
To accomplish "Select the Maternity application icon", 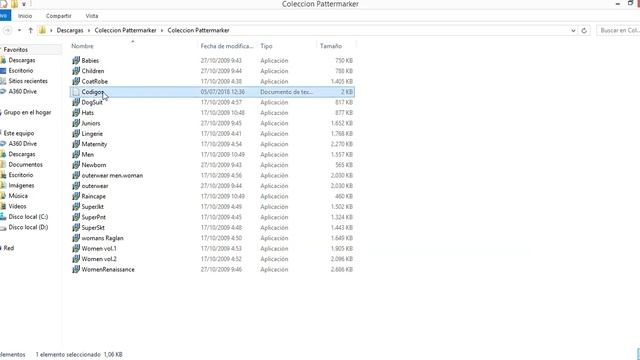I will pyautogui.click(x=76, y=144).
